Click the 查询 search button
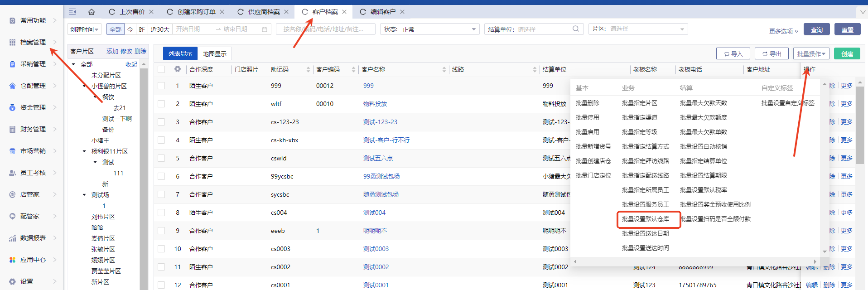The image size is (868, 290). (816, 29)
